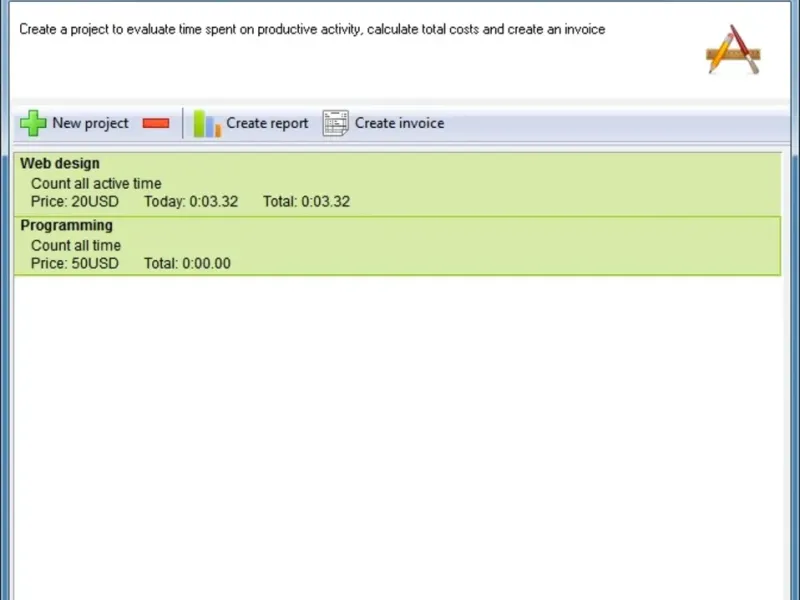Click the bar chart Create report icon
Image resolution: width=800 pixels, height=600 pixels.
point(207,123)
